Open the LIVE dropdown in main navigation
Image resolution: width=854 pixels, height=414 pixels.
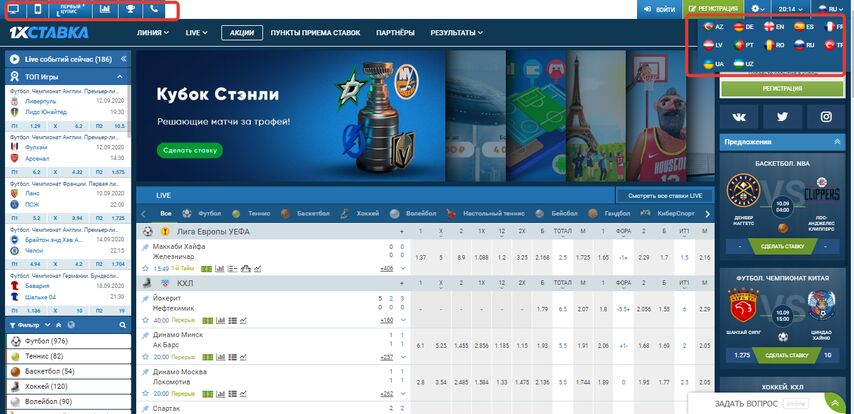[196, 33]
